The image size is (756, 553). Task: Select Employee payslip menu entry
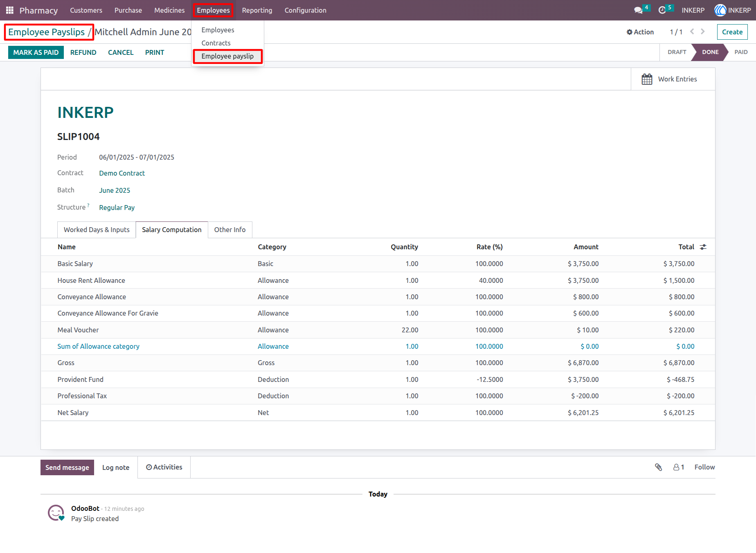click(x=227, y=56)
